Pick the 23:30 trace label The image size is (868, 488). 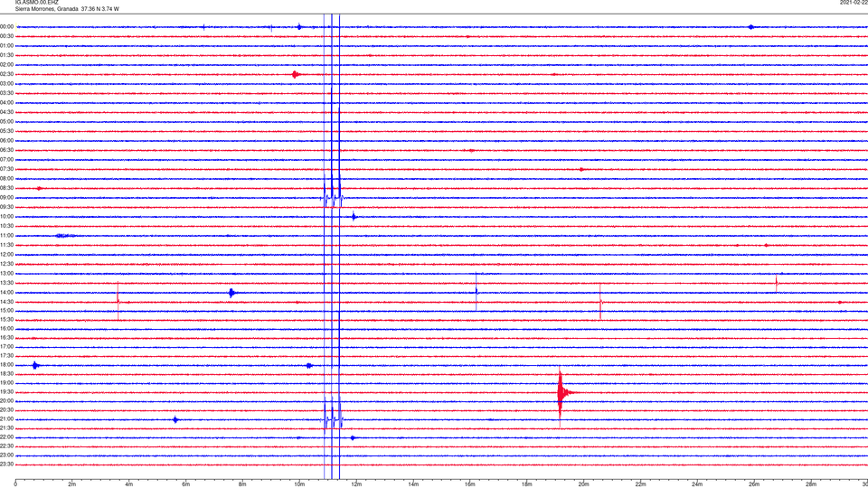click(6, 465)
